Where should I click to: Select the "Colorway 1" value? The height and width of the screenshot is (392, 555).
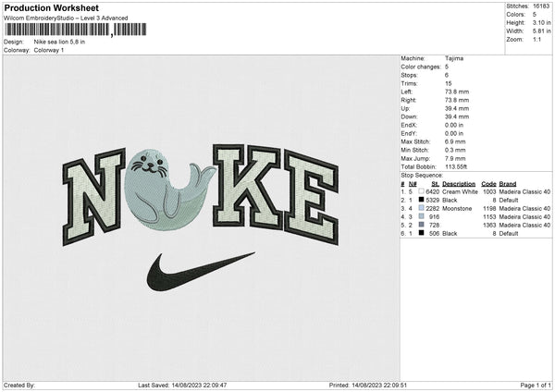(49, 50)
